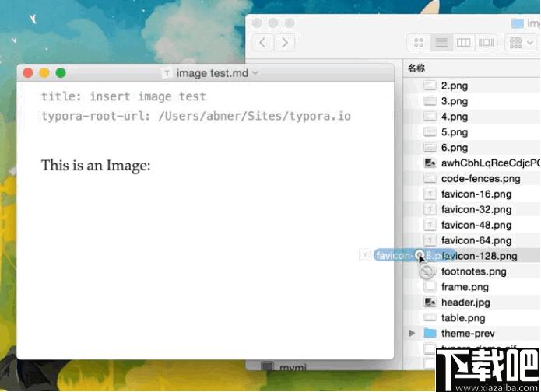Select the theme-prev folder icon

[x=430, y=333]
